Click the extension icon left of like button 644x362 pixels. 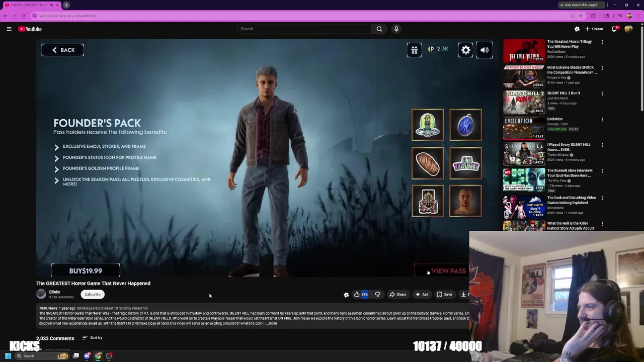coord(346,295)
